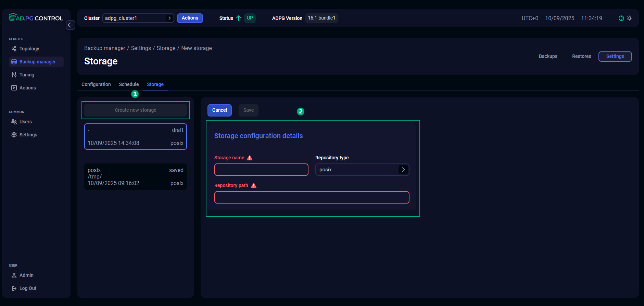The height and width of the screenshot is (306, 644).
Task: Open common Settings with gear icon
Action: pos(28,135)
